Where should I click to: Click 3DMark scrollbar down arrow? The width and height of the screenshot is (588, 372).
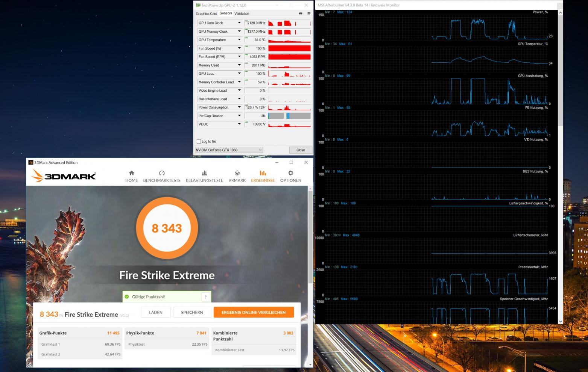click(310, 364)
